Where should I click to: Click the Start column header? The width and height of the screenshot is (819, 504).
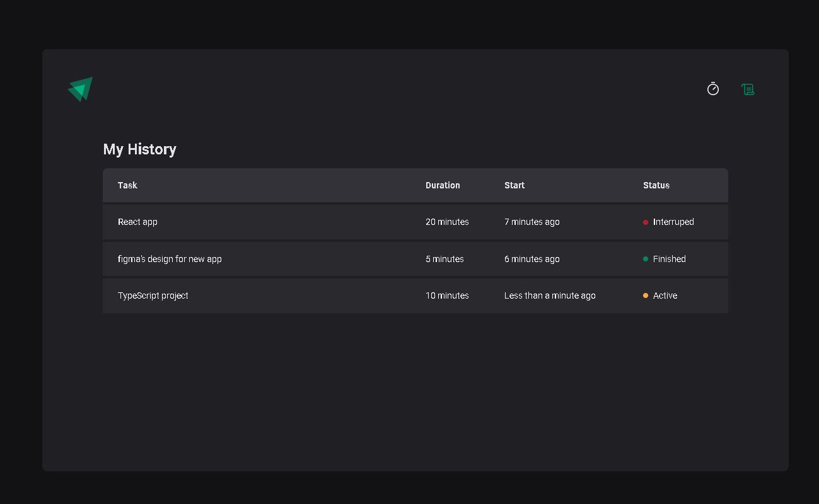tap(514, 185)
